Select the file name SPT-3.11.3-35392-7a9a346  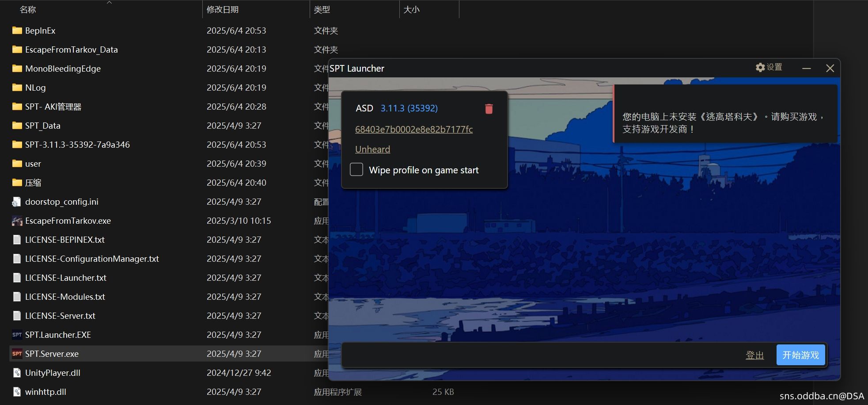coord(77,145)
